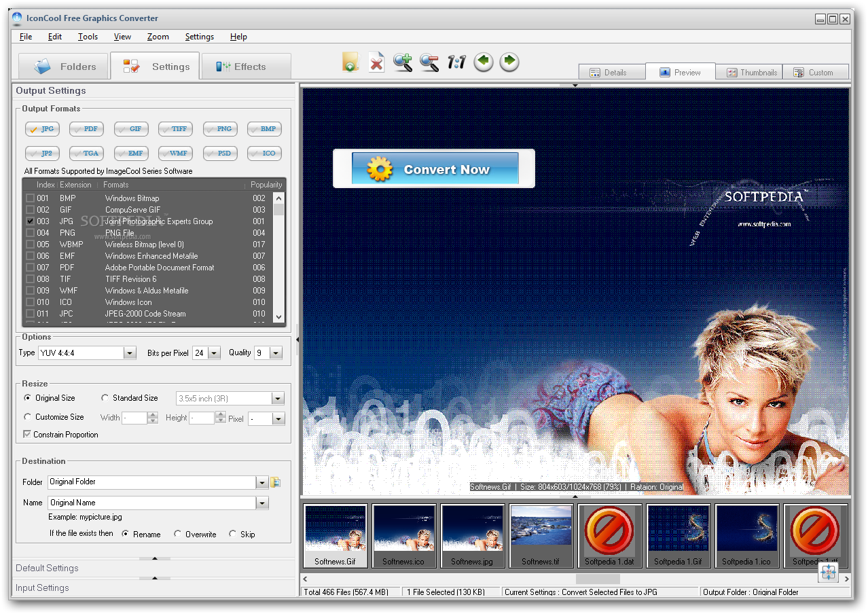868x614 pixels.
Task: Click the Width spinner control
Action: tap(153, 418)
